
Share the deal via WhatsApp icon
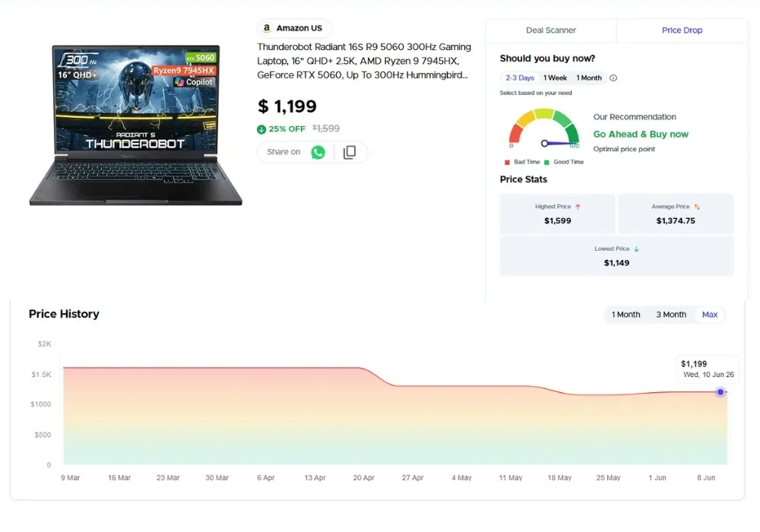coord(318,152)
